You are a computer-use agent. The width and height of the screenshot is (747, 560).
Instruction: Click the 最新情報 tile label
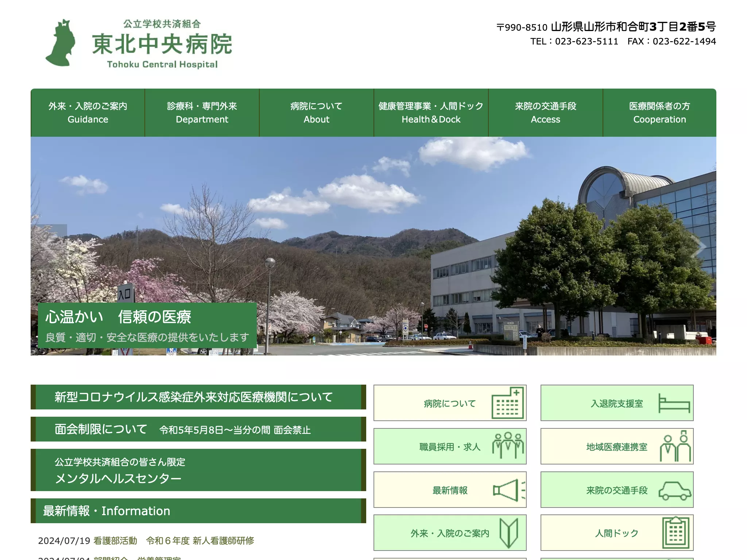tap(450, 490)
